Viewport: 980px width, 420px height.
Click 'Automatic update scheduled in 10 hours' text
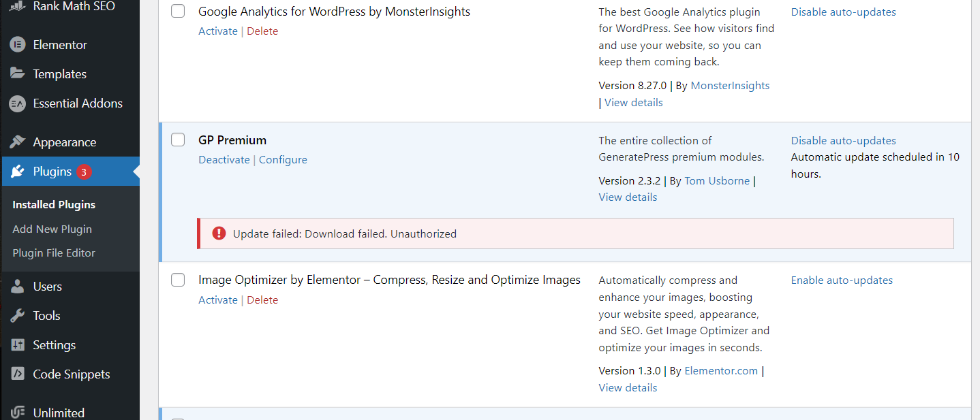875,165
